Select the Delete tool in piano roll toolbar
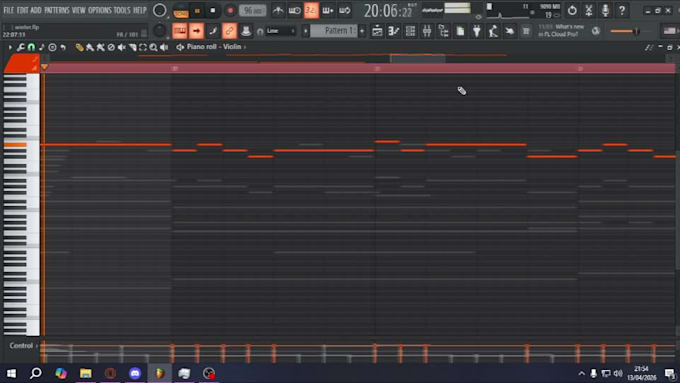Viewport: 680px width, 383px height. (x=111, y=47)
